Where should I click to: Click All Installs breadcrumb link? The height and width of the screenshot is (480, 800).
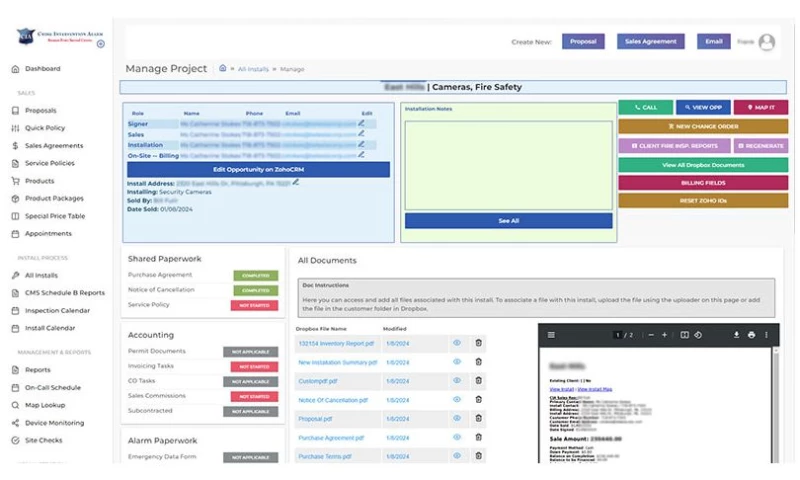[253, 69]
